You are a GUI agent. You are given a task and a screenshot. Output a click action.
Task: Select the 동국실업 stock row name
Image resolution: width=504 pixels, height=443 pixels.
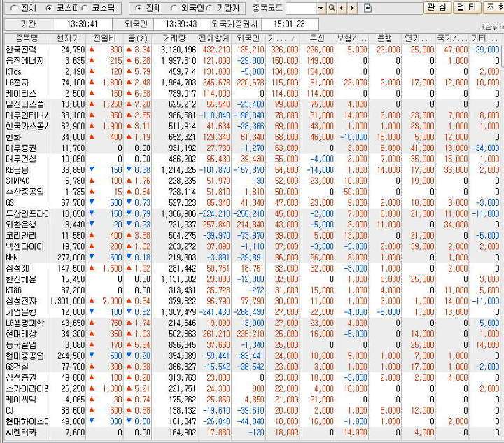[x=21, y=345]
